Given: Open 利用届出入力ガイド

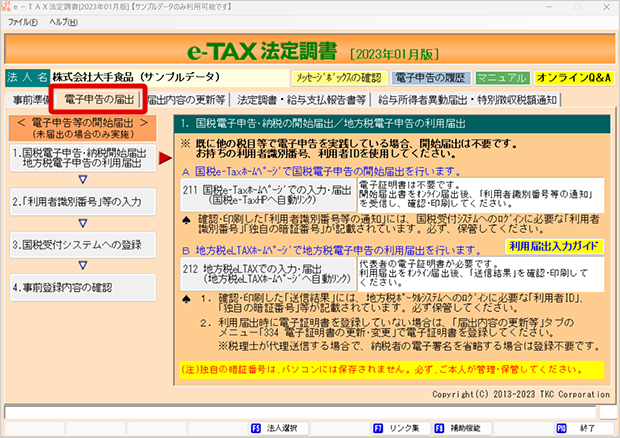Looking at the screenshot, I should (x=554, y=246).
